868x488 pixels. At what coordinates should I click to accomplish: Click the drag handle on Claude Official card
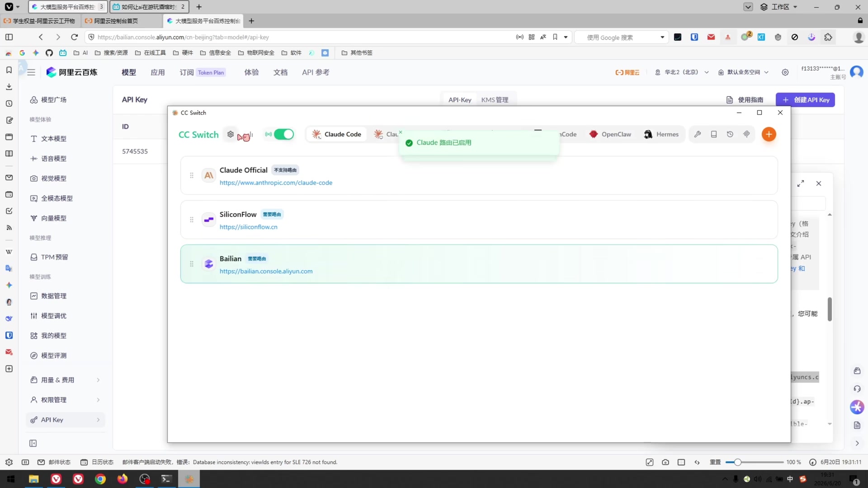[x=192, y=175]
